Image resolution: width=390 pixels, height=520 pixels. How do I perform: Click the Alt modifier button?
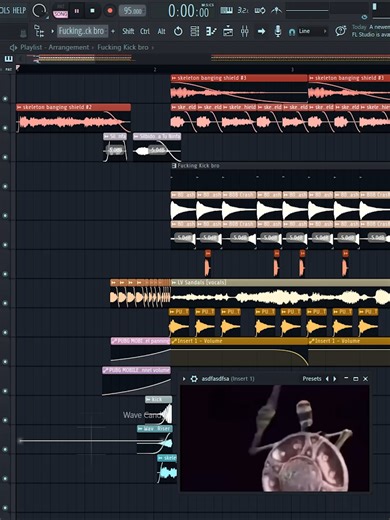tap(161, 31)
